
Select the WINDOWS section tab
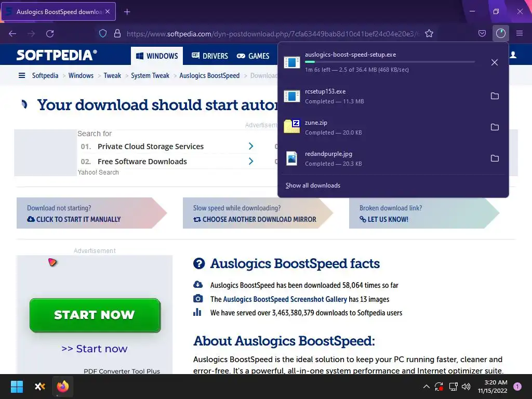point(157,56)
